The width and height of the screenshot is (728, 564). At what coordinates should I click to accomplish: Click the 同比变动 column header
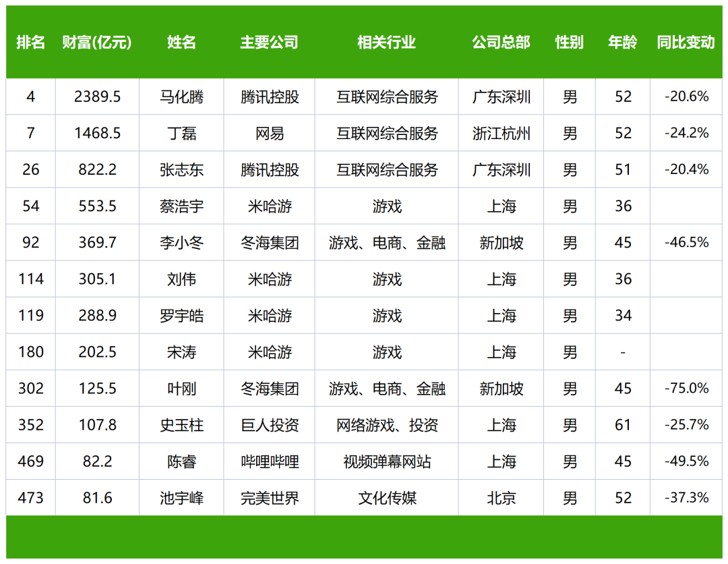tap(686, 43)
